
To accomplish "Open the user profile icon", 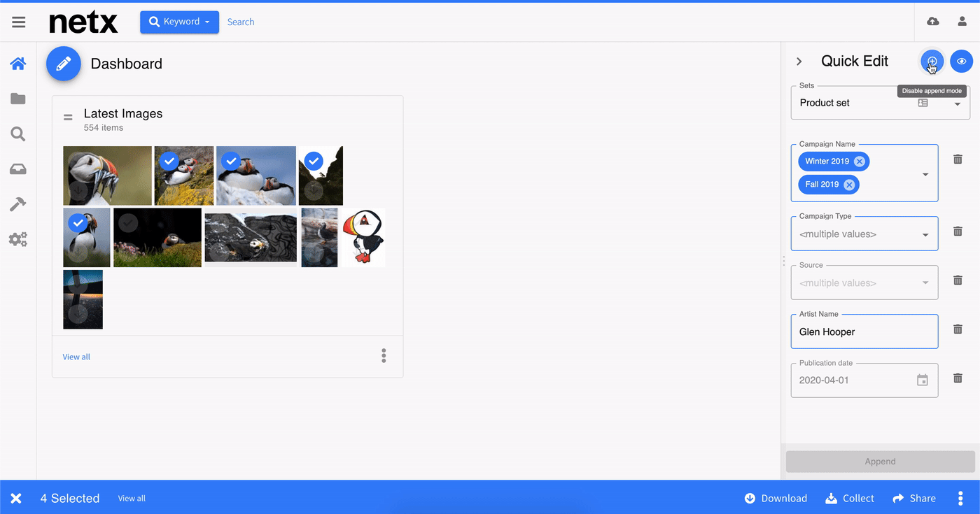I will tap(962, 22).
